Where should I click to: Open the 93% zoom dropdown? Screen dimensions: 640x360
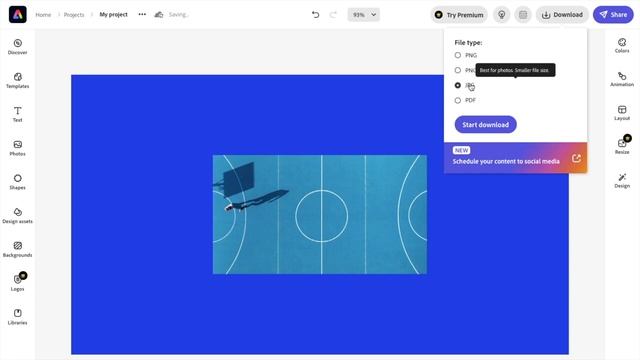pyautogui.click(x=364, y=15)
